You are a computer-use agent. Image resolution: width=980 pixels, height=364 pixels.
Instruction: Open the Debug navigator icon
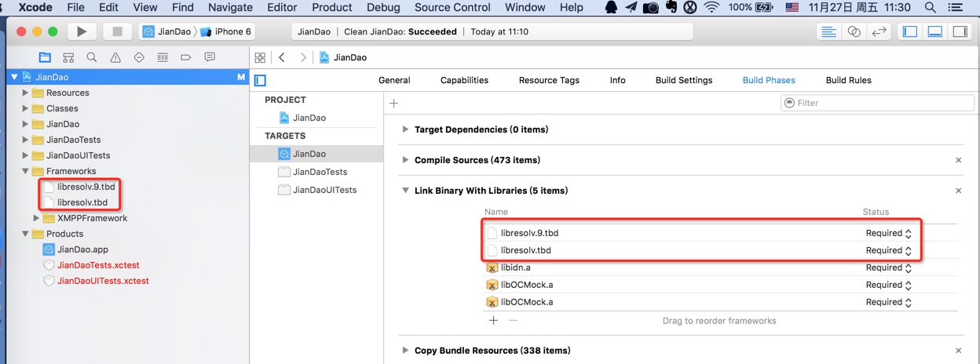click(x=163, y=57)
